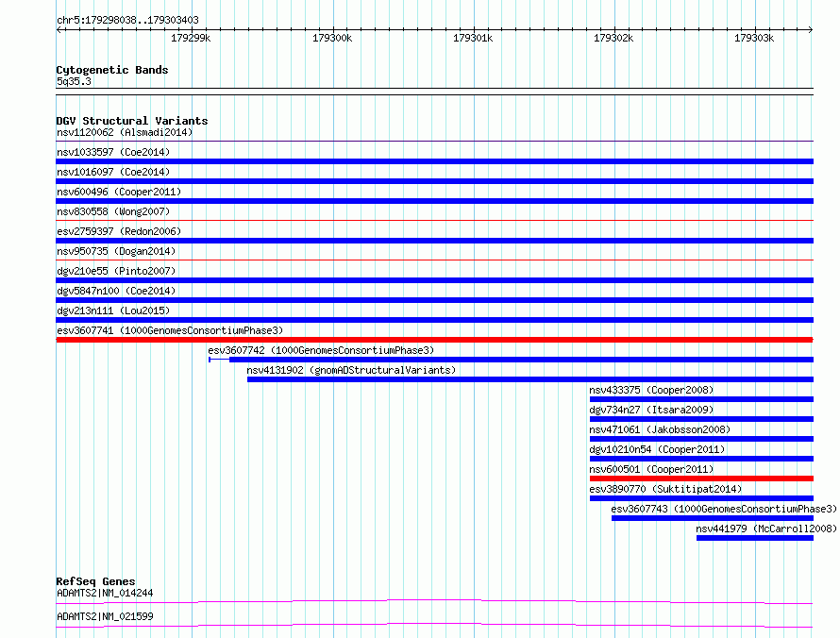Select the 179301k ruler position
Image resolution: width=840 pixels, height=638 pixels.
(473, 38)
